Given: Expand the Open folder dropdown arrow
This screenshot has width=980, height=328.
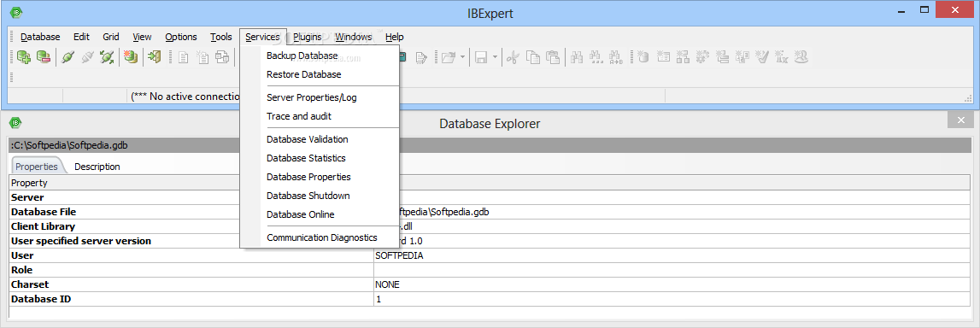Looking at the screenshot, I should point(462,57).
